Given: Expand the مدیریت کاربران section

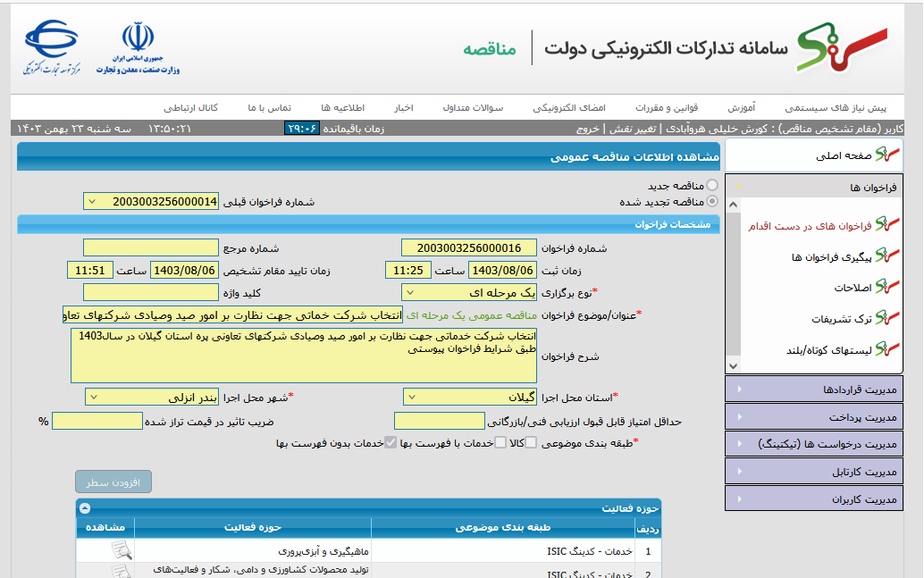Looking at the screenshot, I should point(814,498).
